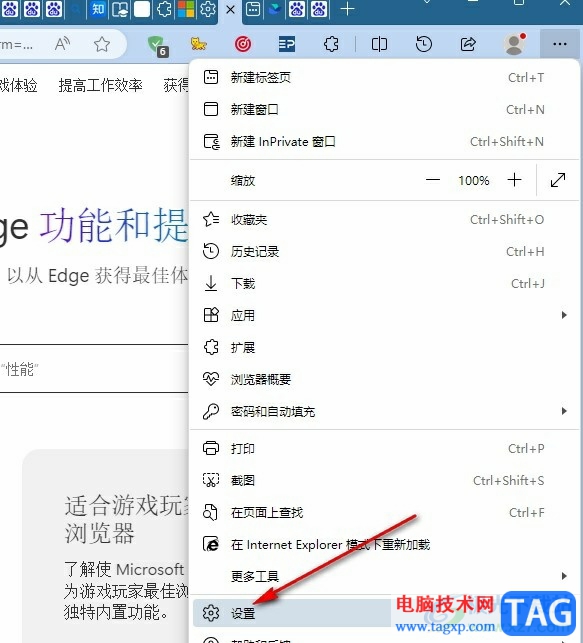Expand the 更多工具 submenu
Image resolution: width=583 pixels, height=643 pixels.
(384, 577)
